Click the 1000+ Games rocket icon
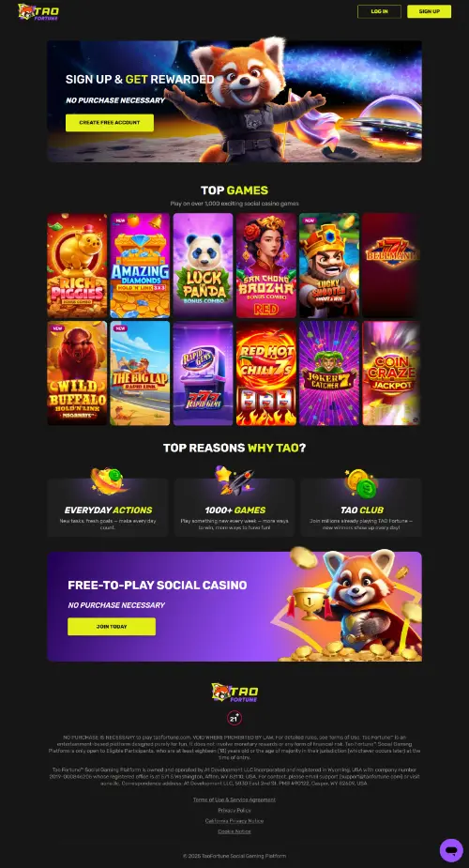The width and height of the screenshot is (469, 868). [234, 480]
